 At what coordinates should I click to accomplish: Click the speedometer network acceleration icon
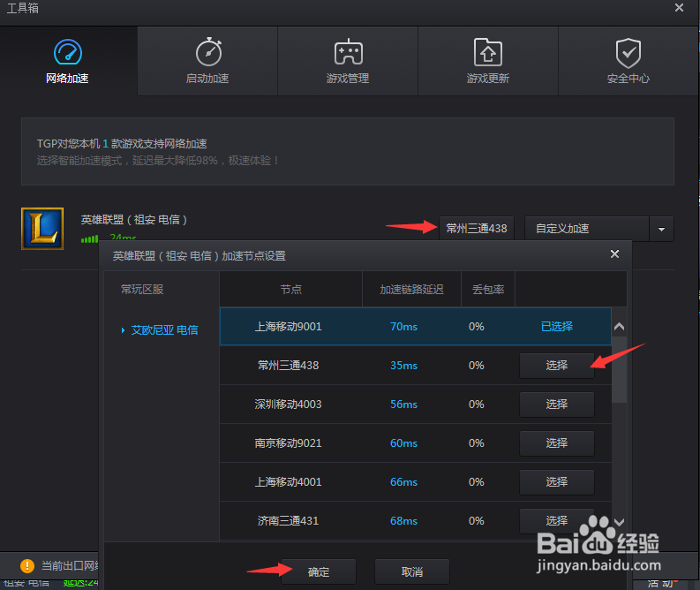pos(68,52)
